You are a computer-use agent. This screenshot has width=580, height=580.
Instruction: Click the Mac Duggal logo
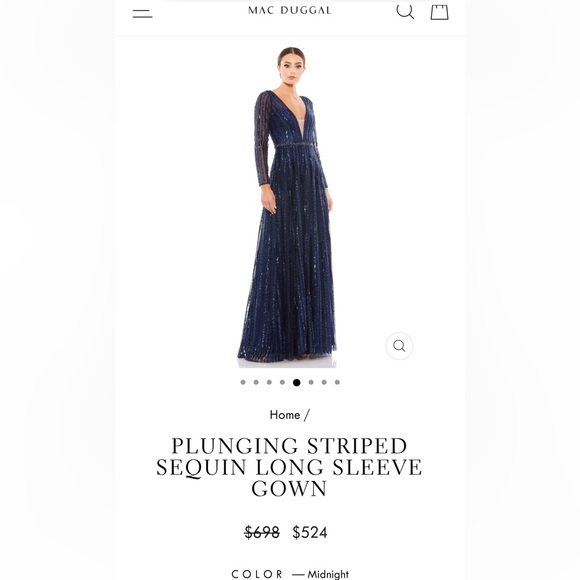click(x=290, y=10)
